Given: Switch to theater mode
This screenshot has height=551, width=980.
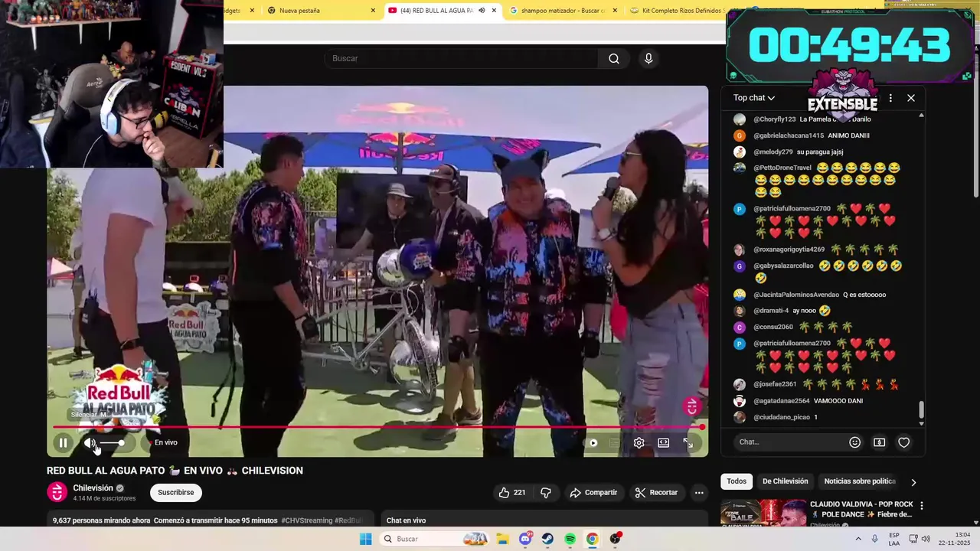Looking at the screenshot, I should (663, 442).
